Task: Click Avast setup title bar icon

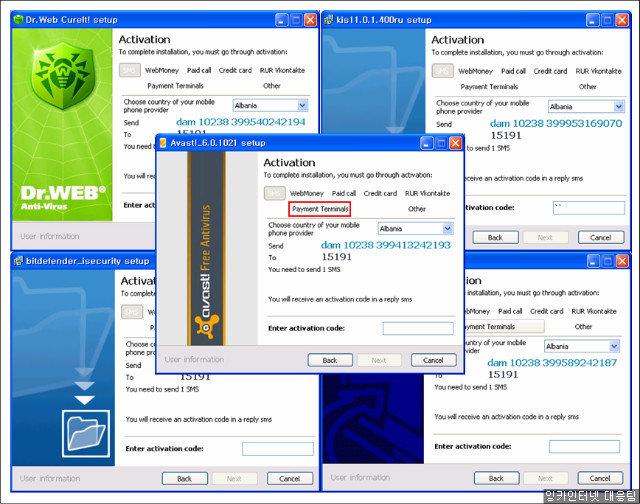Action: coord(163,143)
